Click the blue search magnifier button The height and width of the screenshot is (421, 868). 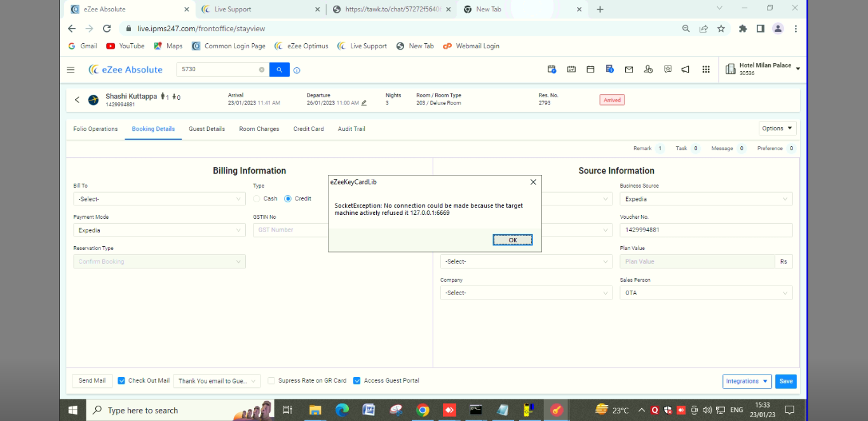[x=280, y=69]
